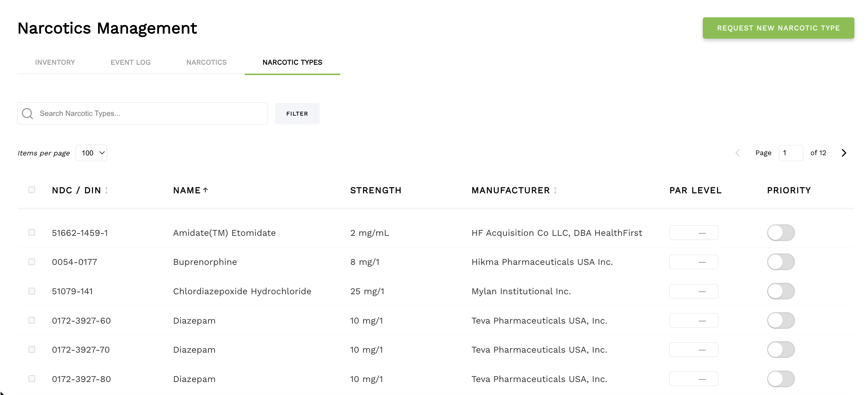Viewport: 868px width, 395px height.
Task: Tick checkbox for Diazepam 0172-3927-80
Action: click(32, 379)
